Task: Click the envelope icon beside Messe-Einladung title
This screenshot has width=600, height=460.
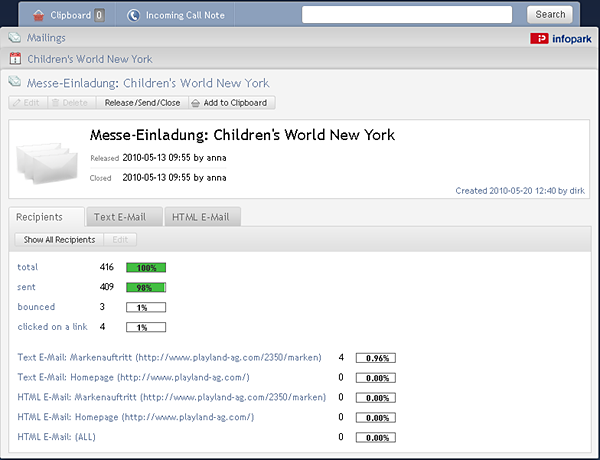Action: [15, 82]
